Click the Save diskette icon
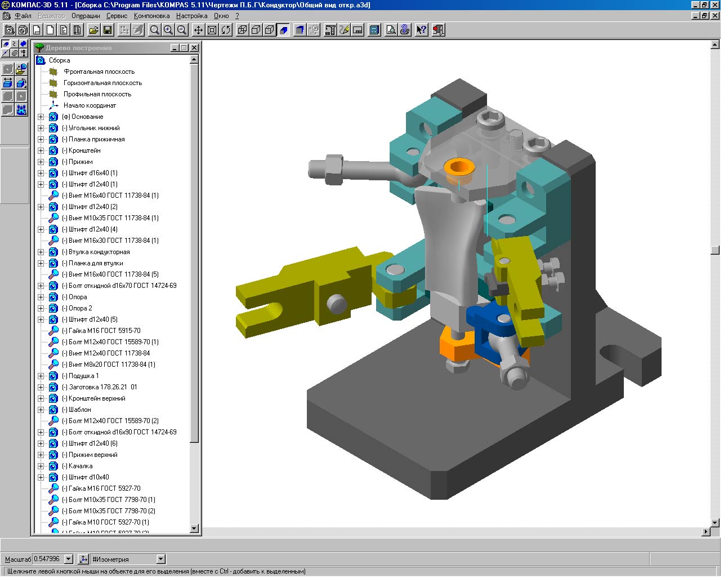The width and height of the screenshot is (728, 582). click(108, 30)
